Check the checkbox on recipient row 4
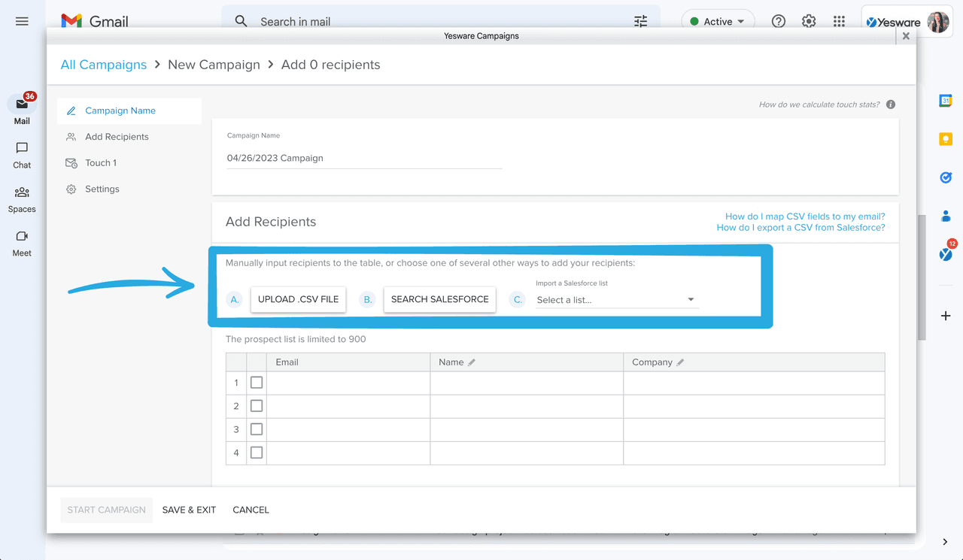963x560 pixels. pos(256,452)
